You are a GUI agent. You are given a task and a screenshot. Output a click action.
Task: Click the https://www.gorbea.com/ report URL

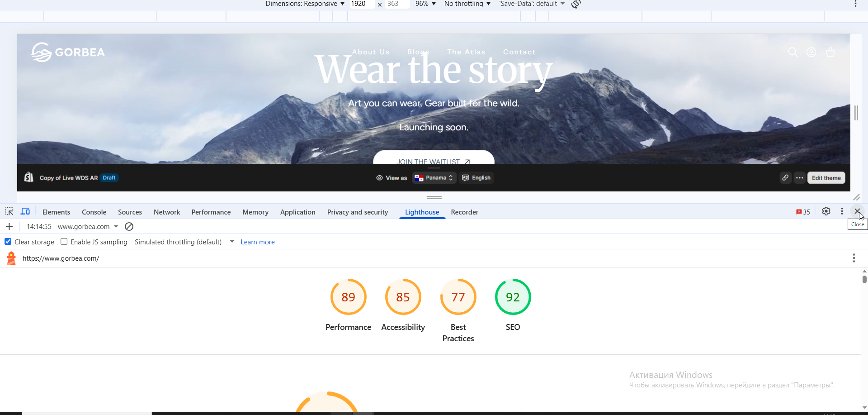click(x=61, y=258)
